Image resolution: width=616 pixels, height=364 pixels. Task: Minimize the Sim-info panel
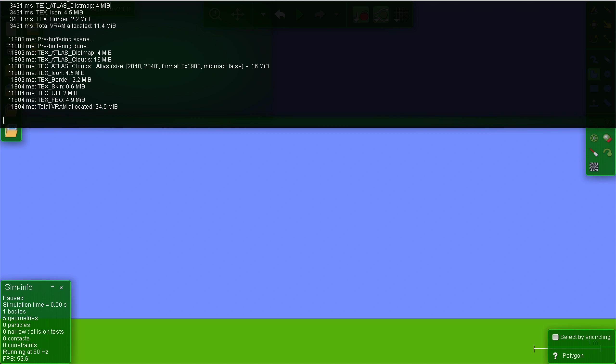click(x=52, y=287)
